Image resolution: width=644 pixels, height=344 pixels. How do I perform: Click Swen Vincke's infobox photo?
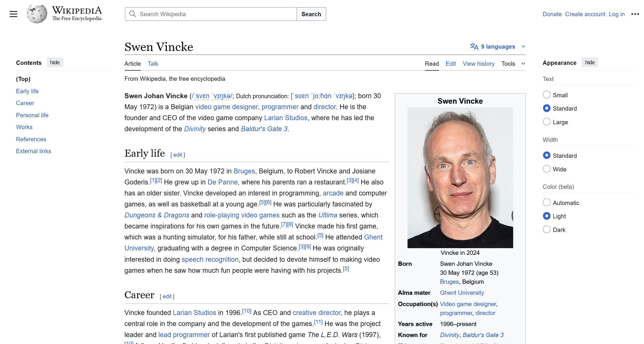tap(460, 178)
